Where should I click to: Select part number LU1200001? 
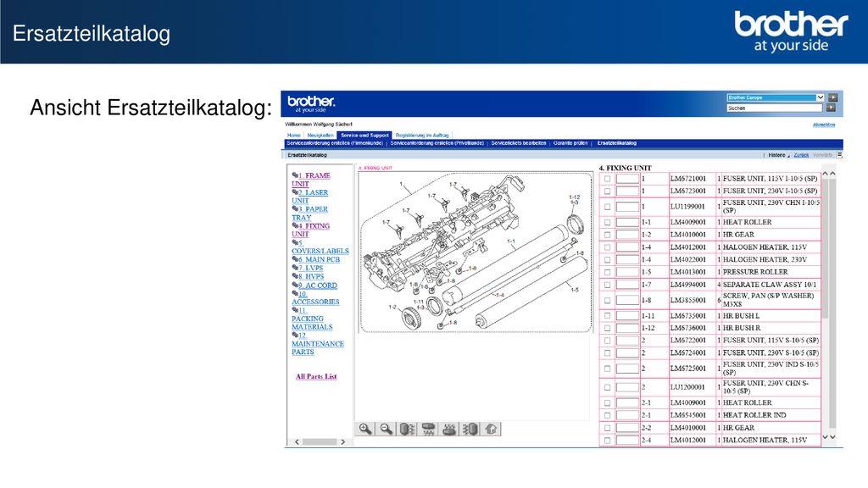click(687, 387)
